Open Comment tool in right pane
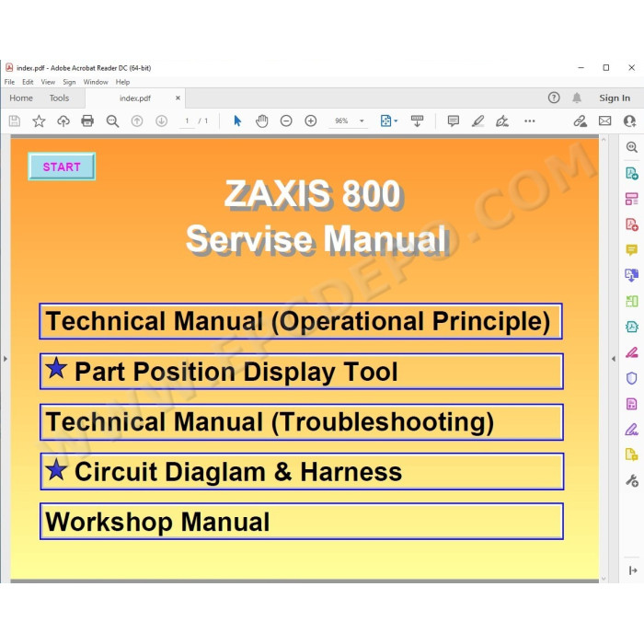The height and width of the screenshot is (644, 644). [x=632, y=249]
